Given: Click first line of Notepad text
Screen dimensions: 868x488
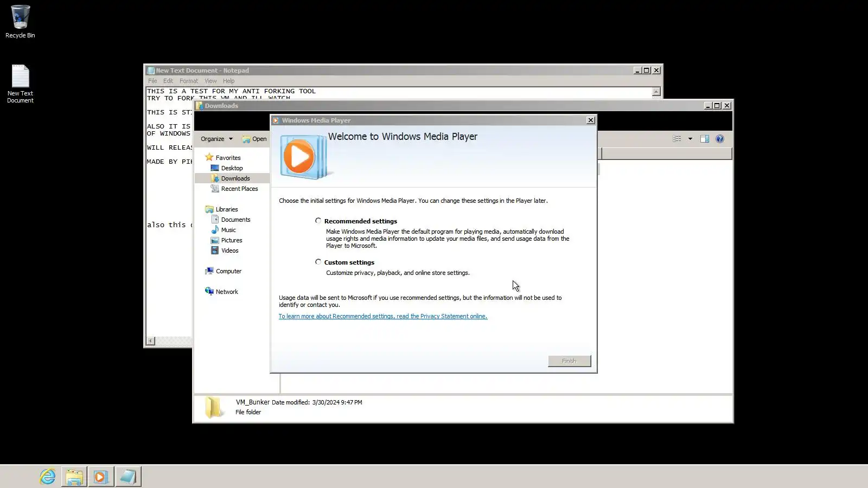Looking at the screenshot, I should (x=231, y=91).
